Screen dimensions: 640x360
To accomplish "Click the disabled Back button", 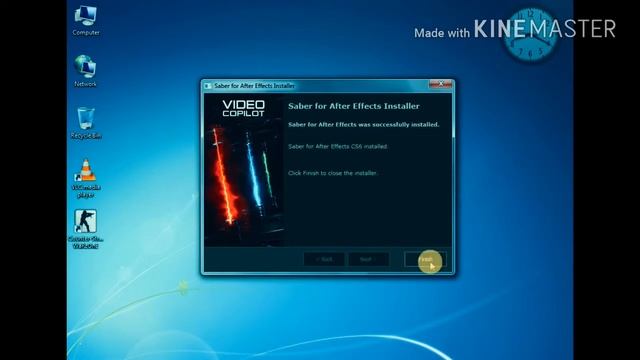I will (x=324, y=259).
